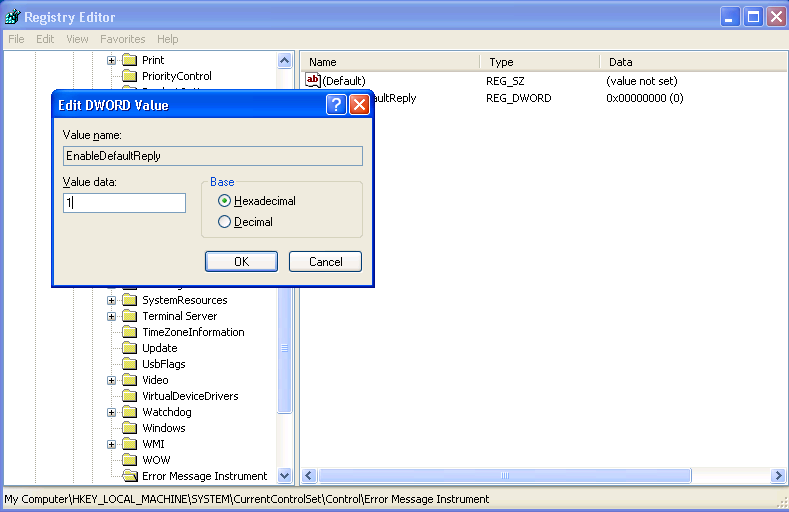Click the PriorityControl folder icon
This screenshot has width=789, height=512.
coord(129,76)
